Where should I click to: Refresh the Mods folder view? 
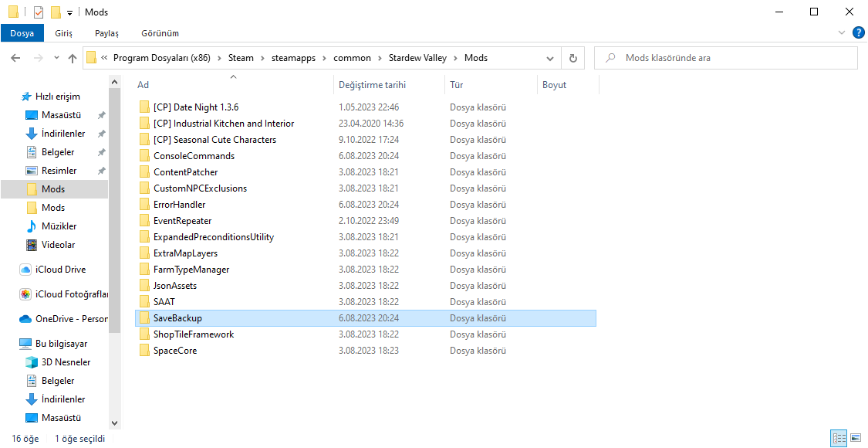tap(573, 58)
